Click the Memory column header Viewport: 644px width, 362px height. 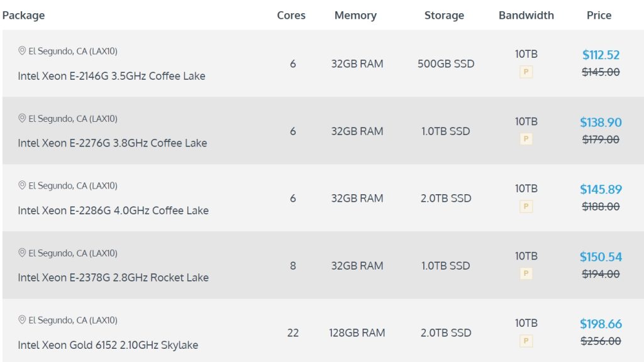click(x=355, y=15)
